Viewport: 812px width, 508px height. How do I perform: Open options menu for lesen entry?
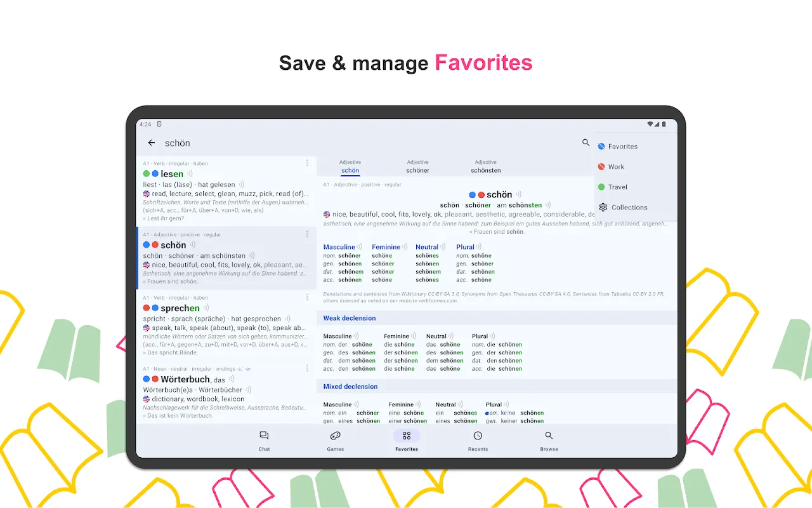[308, 163]
